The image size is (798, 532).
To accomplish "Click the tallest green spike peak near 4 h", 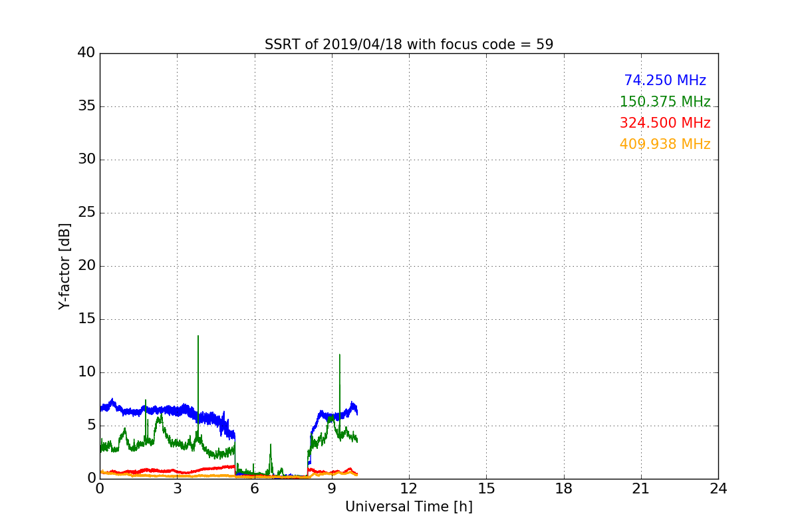I will [x=198, y=336].
